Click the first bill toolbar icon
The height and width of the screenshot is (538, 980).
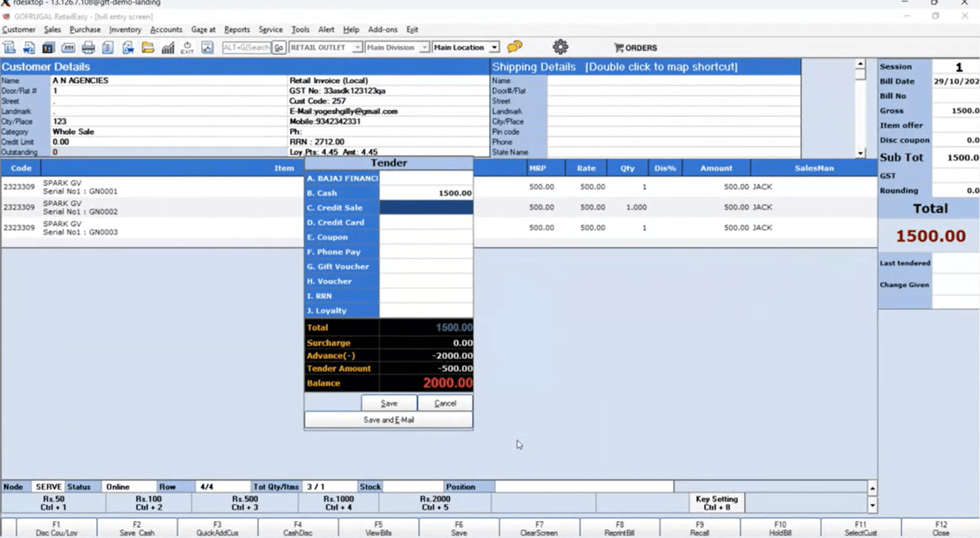coord(9,48)
